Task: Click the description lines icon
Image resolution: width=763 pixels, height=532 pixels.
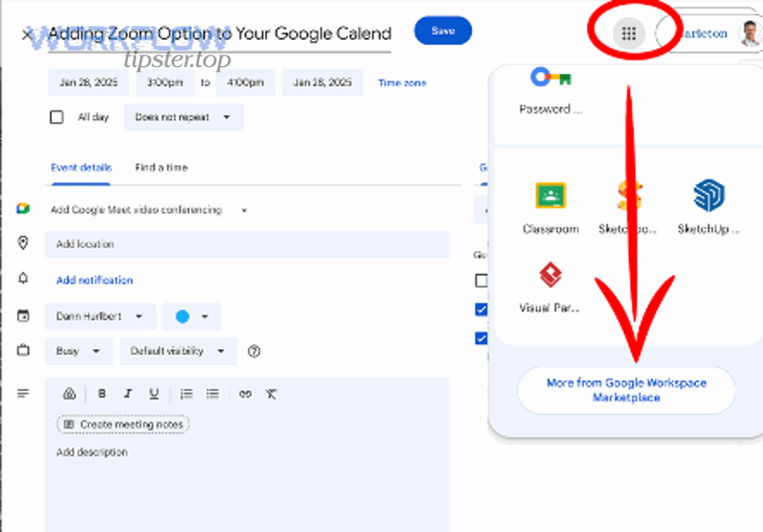Action: click(23, 393)
